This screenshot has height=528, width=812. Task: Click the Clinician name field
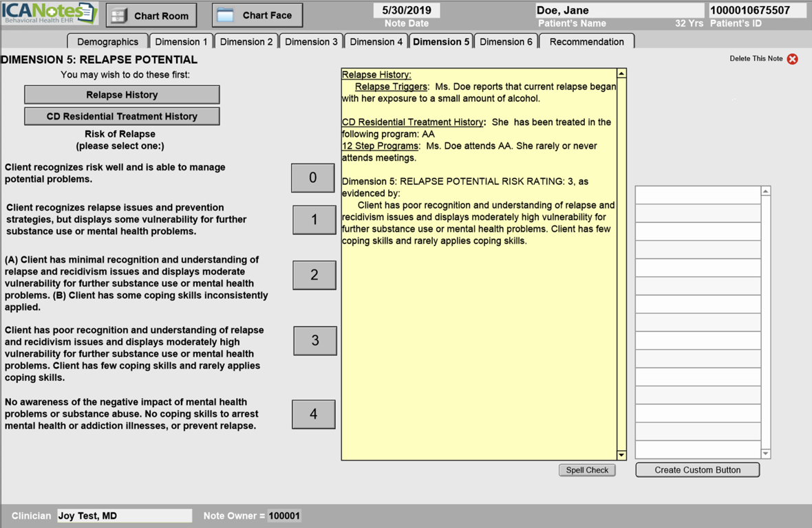(x=124, y=516)
